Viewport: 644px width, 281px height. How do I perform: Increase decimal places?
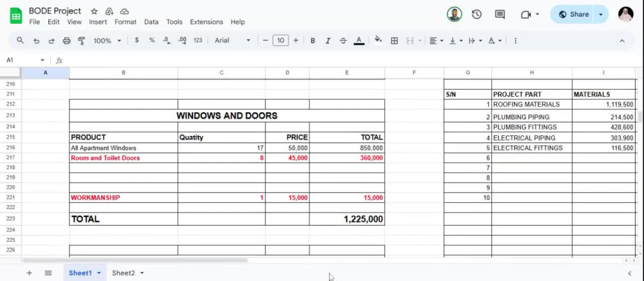point(182,40)
